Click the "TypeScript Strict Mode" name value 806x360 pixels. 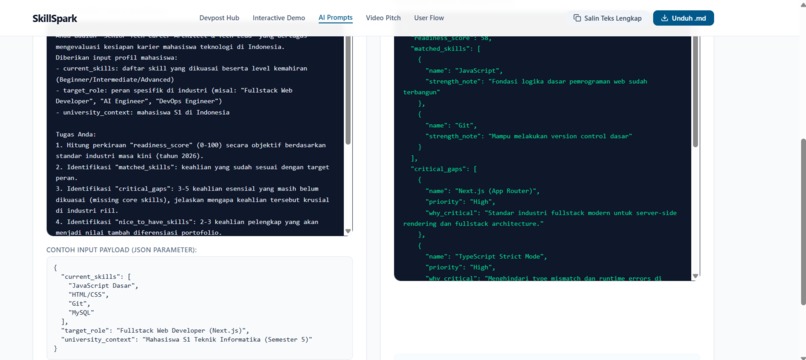point(501,256)
